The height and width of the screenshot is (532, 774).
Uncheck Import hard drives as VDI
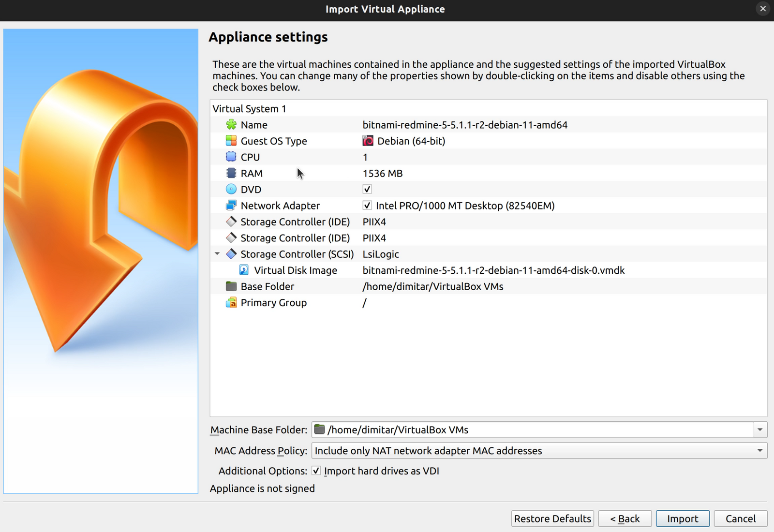pyautogui.click(x=317, y=471)
